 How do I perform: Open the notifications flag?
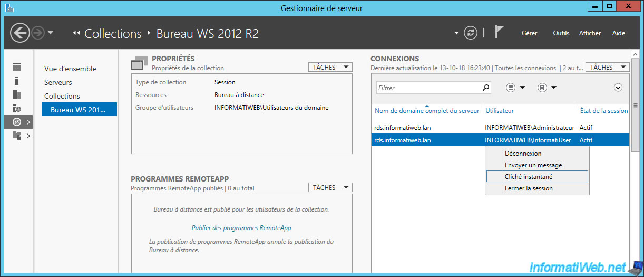500,32
